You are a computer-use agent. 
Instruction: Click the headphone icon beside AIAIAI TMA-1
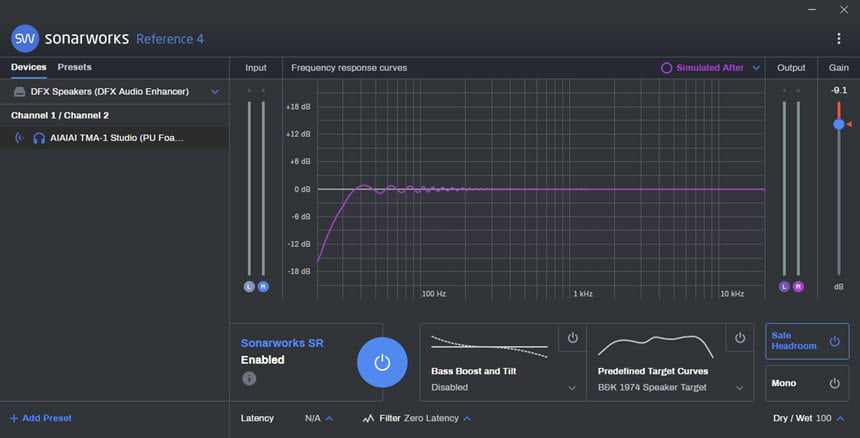coord(39,138)
